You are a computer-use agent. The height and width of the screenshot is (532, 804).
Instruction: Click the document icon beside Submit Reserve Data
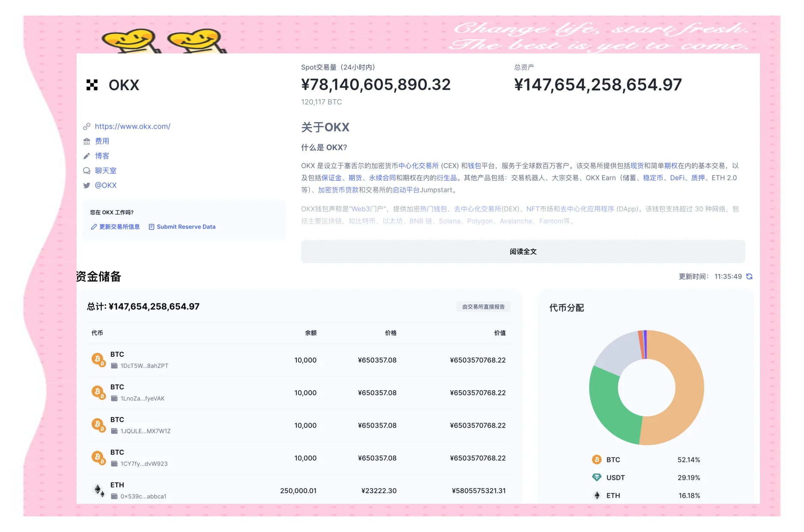(151, 227)
